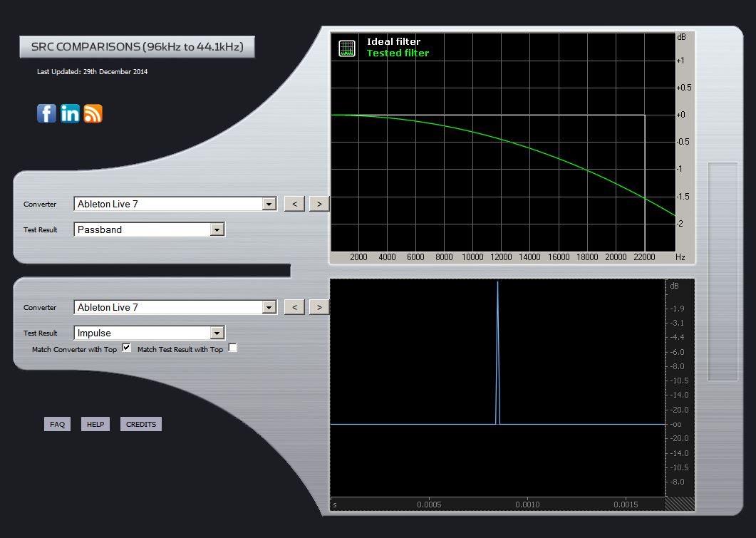Click the 'Tested filter' legend label

(398, 53)
